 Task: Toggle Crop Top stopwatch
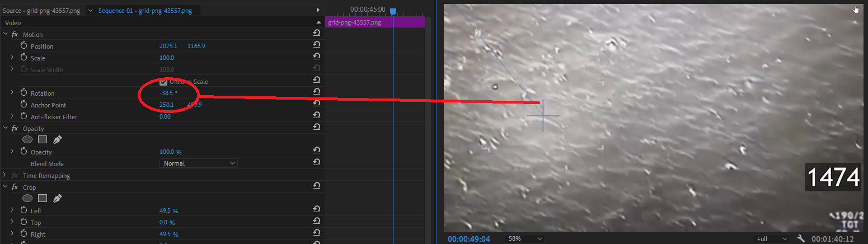[24, 222]
